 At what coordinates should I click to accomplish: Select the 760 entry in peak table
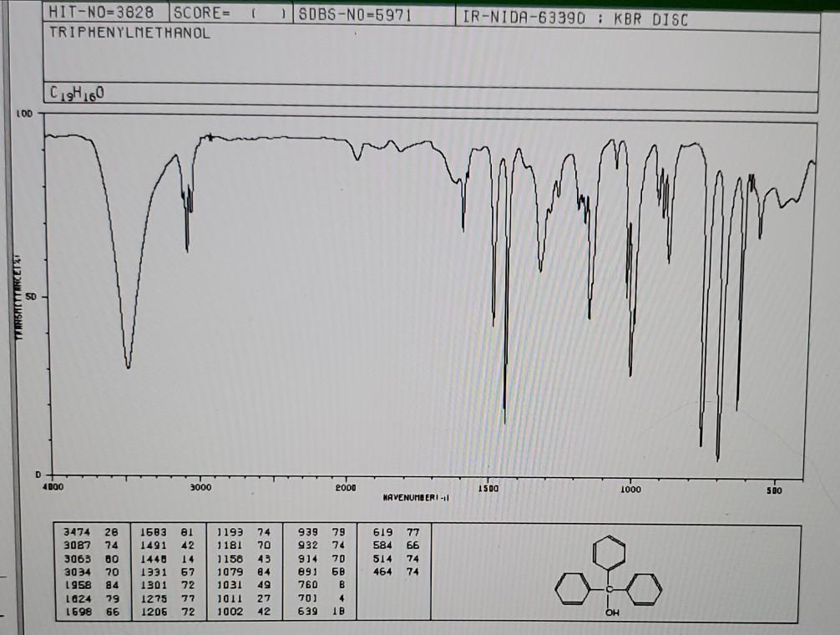(x=321, y=585)
